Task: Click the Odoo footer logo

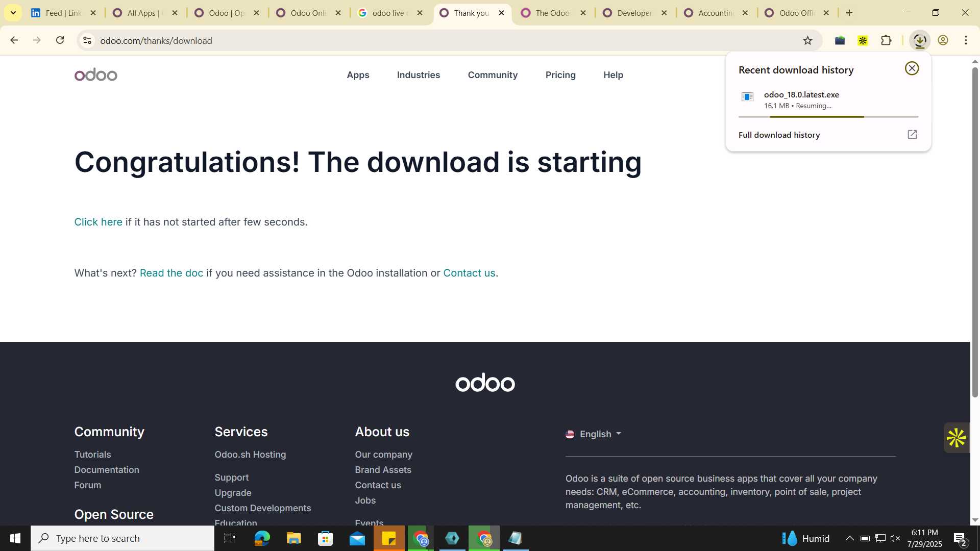Action: [x=485, y=383]
